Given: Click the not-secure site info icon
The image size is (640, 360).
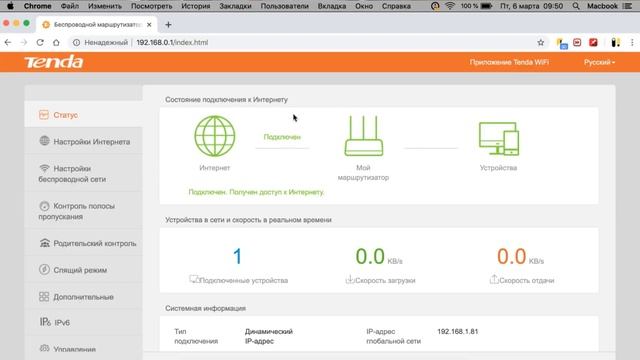Looking at the screenshot, I should coord(76,42).
